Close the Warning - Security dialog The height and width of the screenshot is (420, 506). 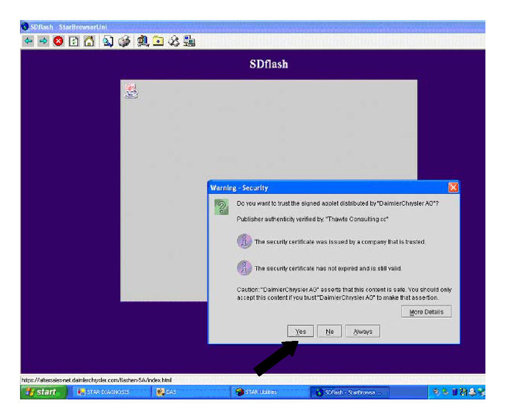(453, 188)
